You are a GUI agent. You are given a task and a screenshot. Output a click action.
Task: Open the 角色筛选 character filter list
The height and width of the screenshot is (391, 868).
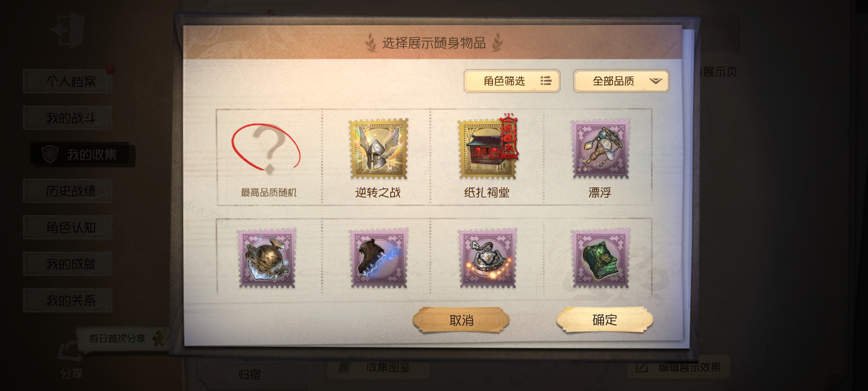(512, 81)
